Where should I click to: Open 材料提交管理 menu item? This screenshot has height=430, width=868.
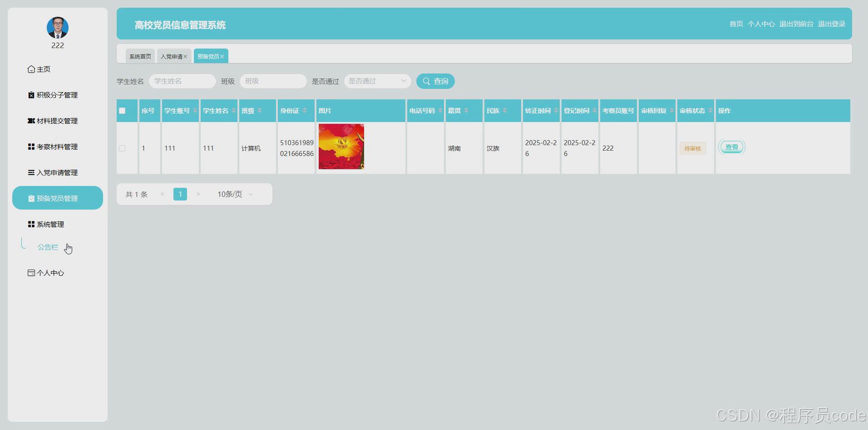tap(58, 121)
